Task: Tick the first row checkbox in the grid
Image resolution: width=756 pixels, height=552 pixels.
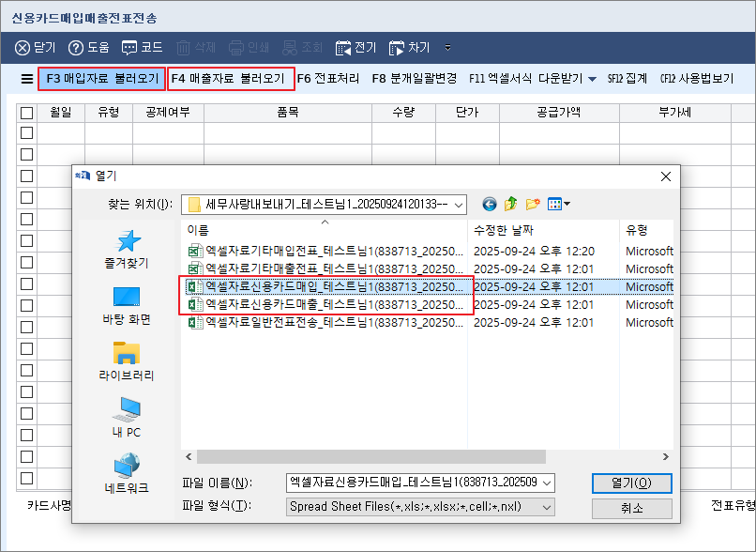Action: click(28, 132)
